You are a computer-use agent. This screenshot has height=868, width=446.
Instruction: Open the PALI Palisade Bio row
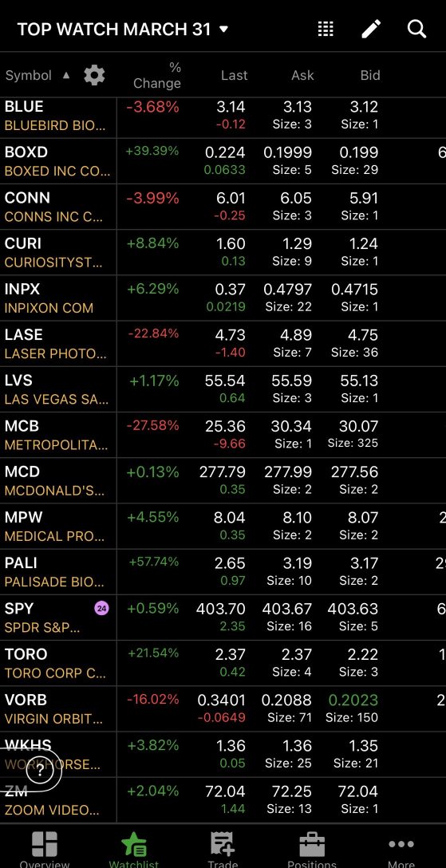click(x=223, y=572)
